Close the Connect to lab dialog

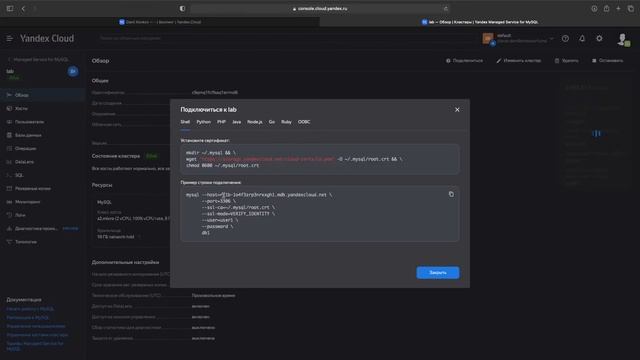(x=457, y=109)
